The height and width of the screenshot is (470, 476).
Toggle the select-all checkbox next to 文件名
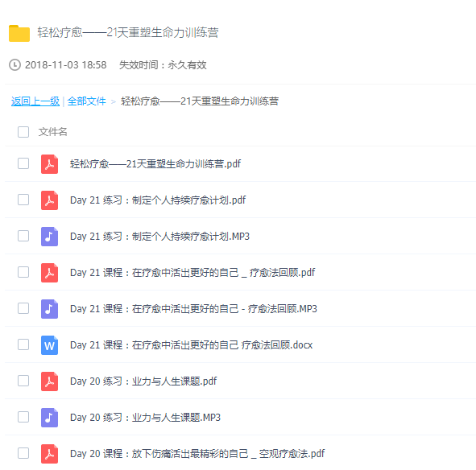[23, 132]
